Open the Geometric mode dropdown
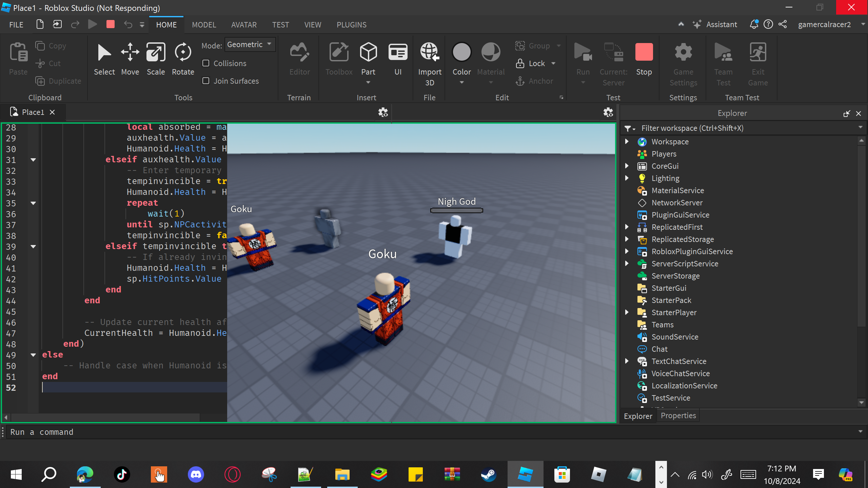The image size is (868, 488). 250,45
